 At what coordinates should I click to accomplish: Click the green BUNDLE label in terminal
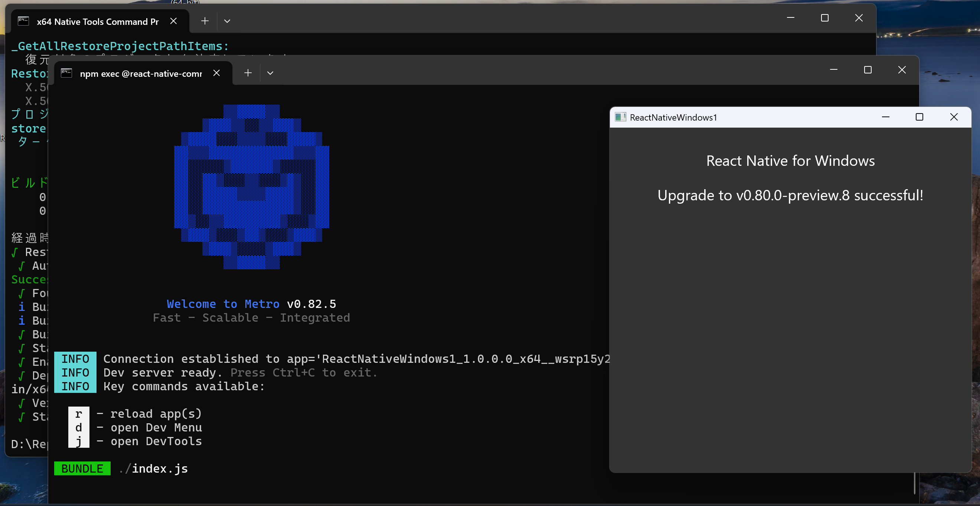[x=82, y=469]
